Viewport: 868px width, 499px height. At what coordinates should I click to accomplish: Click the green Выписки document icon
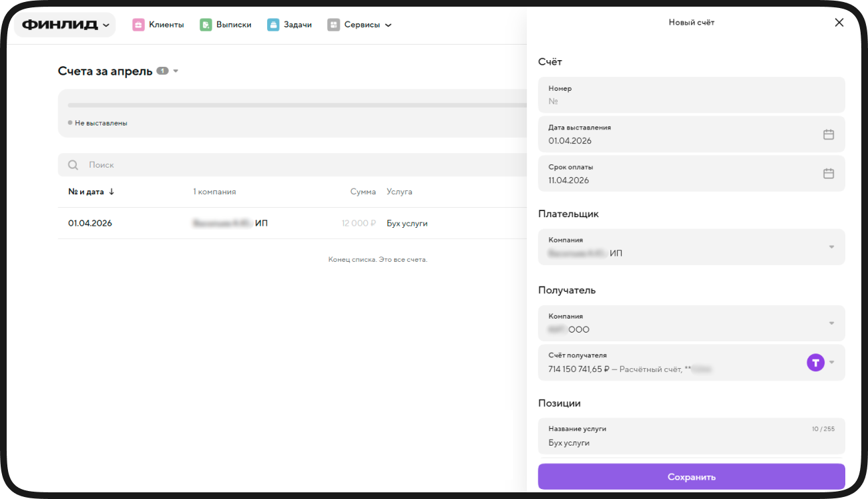click(206, 25)
